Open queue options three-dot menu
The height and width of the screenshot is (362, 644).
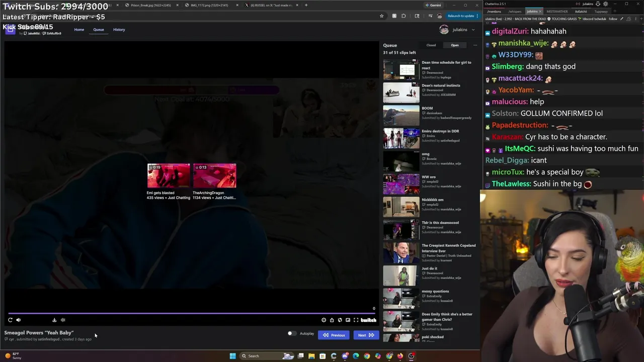475,45
